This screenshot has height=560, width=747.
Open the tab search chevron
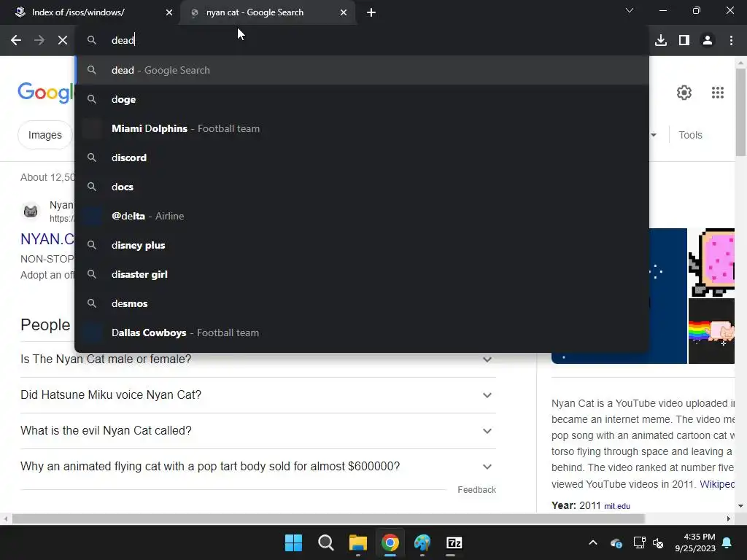(x=630, y=10)
